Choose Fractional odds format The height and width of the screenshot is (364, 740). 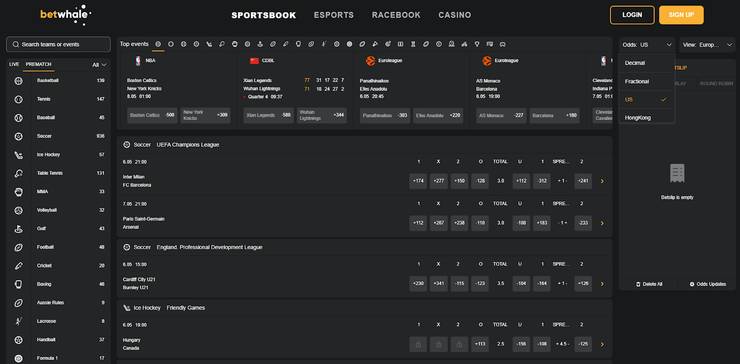point(647,81)
